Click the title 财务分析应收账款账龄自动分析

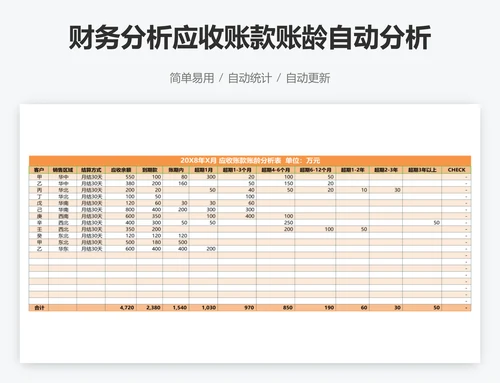tap(250, 37)
